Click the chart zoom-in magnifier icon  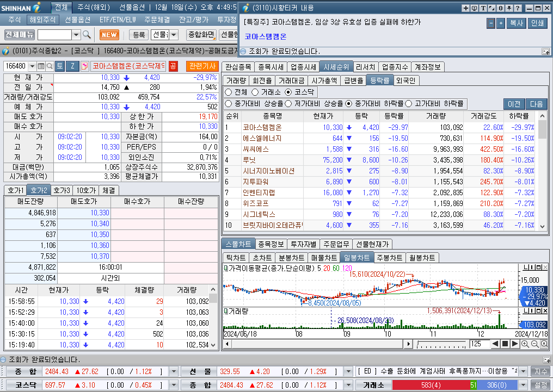point(525,344)
